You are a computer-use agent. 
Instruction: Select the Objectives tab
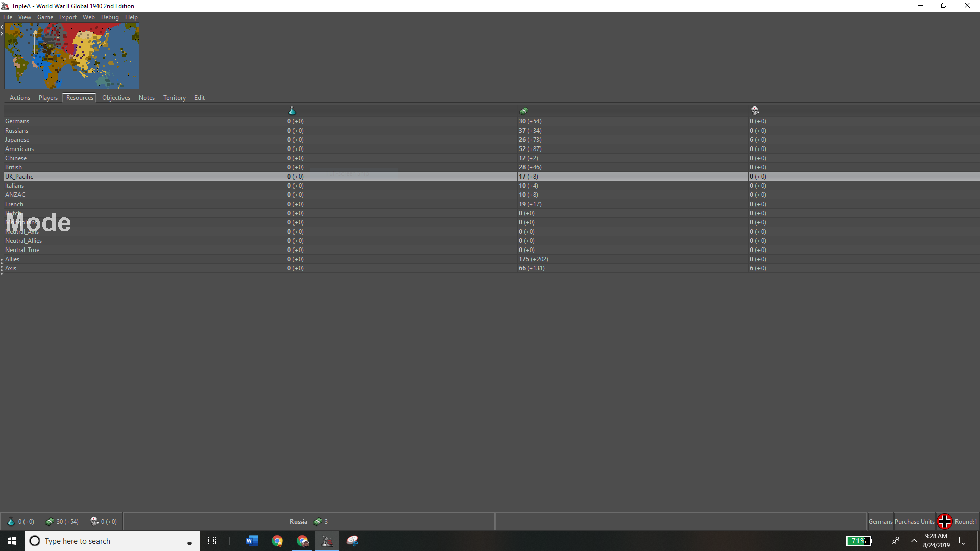click(115, 97)
